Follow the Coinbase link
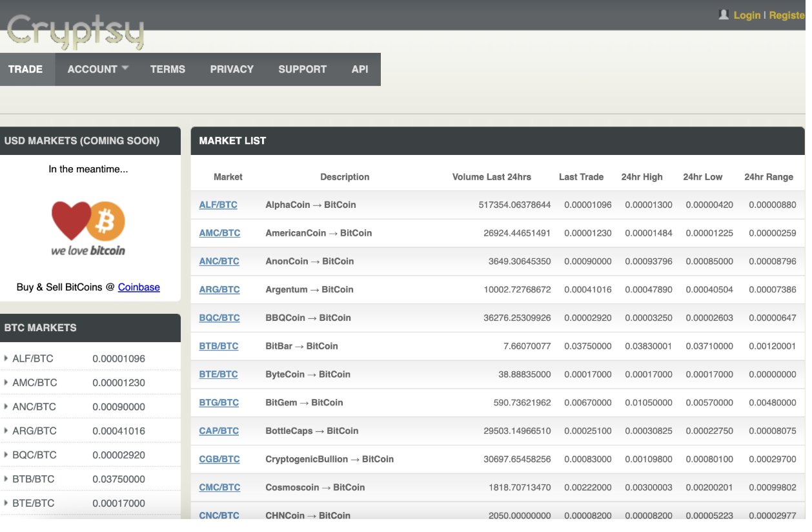 coord(139,287)
